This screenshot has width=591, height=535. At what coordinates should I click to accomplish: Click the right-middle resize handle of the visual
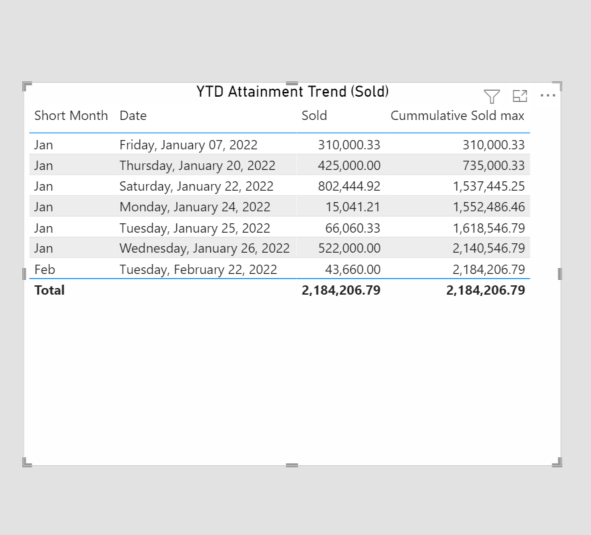click(x=560, y=274)
